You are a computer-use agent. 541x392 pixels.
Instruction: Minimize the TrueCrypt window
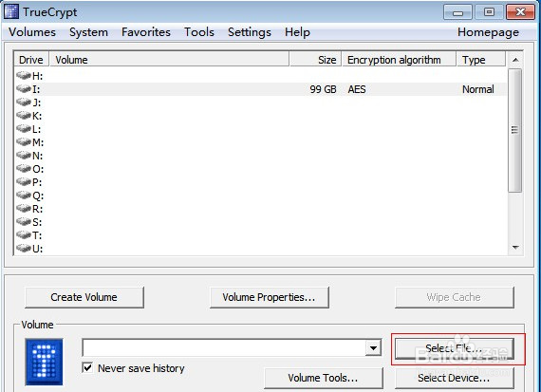(x=457, y=12)
